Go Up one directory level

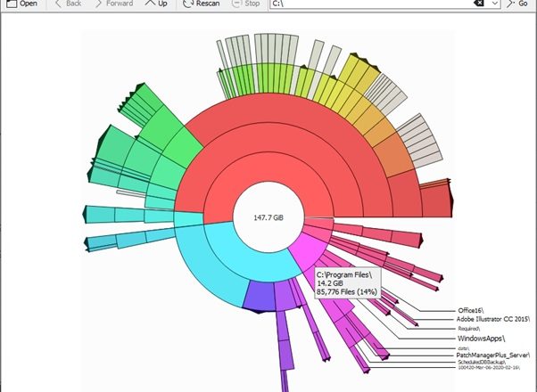tap(156, 4)
